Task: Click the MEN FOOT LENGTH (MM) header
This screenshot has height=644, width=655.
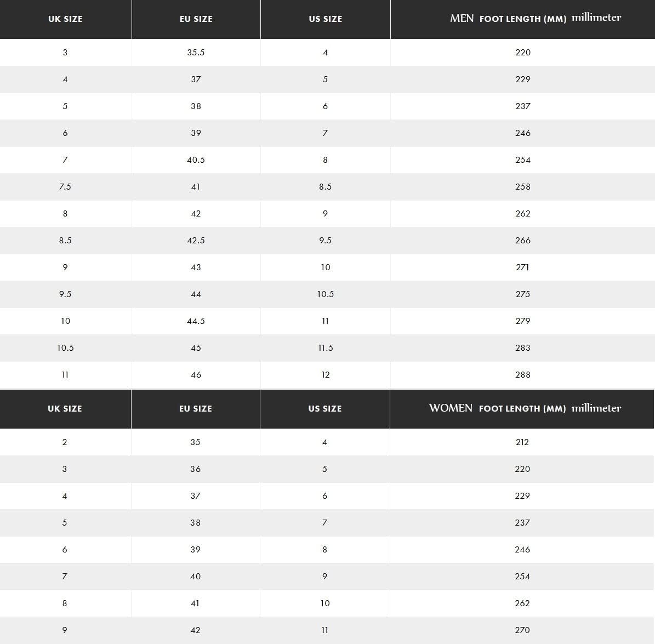Action: click(x=522, y=19)
